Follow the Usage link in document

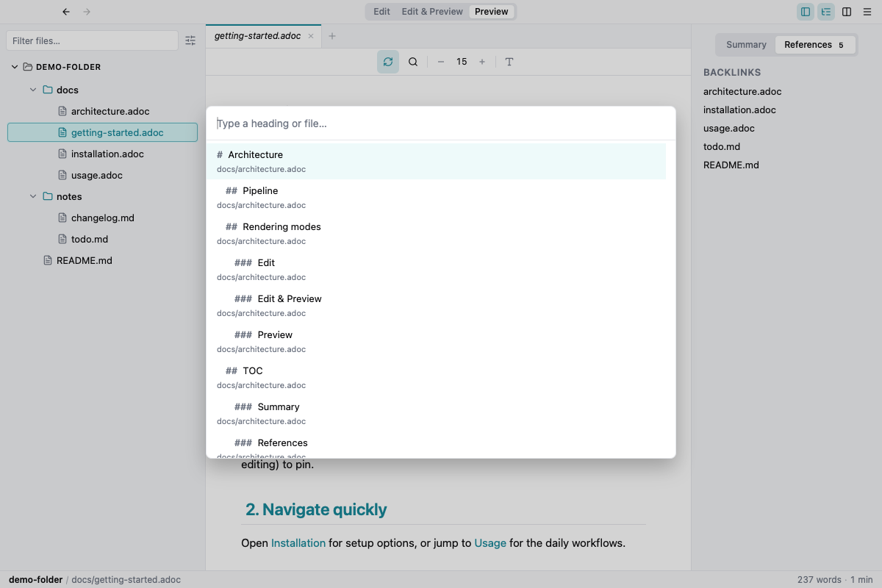490,543
